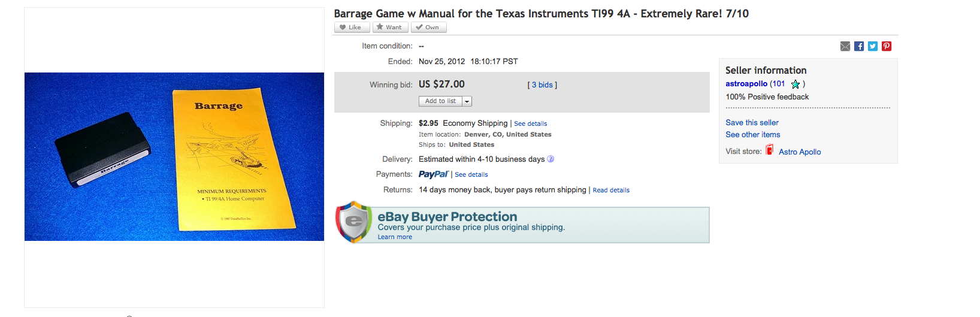This screenshot has width=980, height=317.
Task: Pin listing on Pinterest
Action: pyautogui.click(x=887, y=46)
